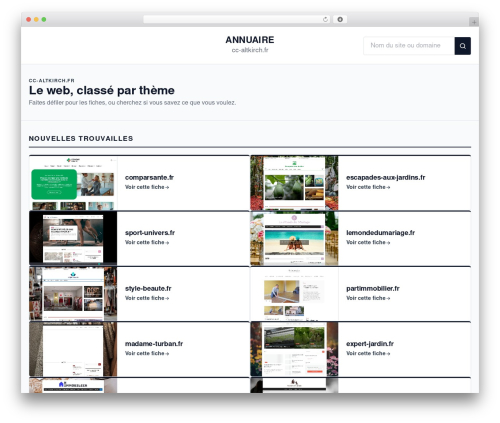This screenshot has height=423, width=500.
Task: Open the lemondedumariage.fr link
Action: click(380, 233)
